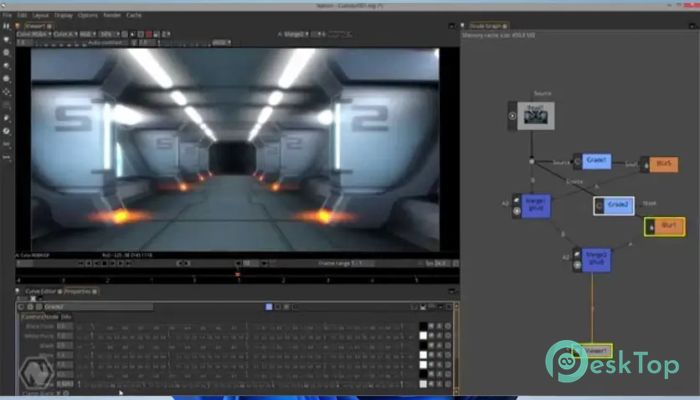Open the viewer zoom percentage dropdown
The width and height of the screenshot is (700, 400).
pyautogui.click(x=109, y=34)
